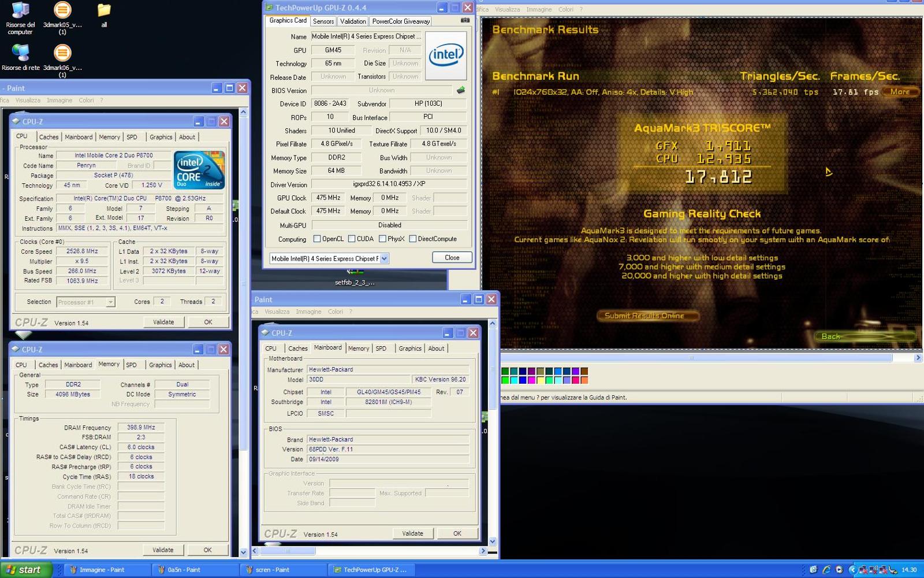
Task: Open the 3dmark06 desktop shortcut
Action: coord(62,61)
